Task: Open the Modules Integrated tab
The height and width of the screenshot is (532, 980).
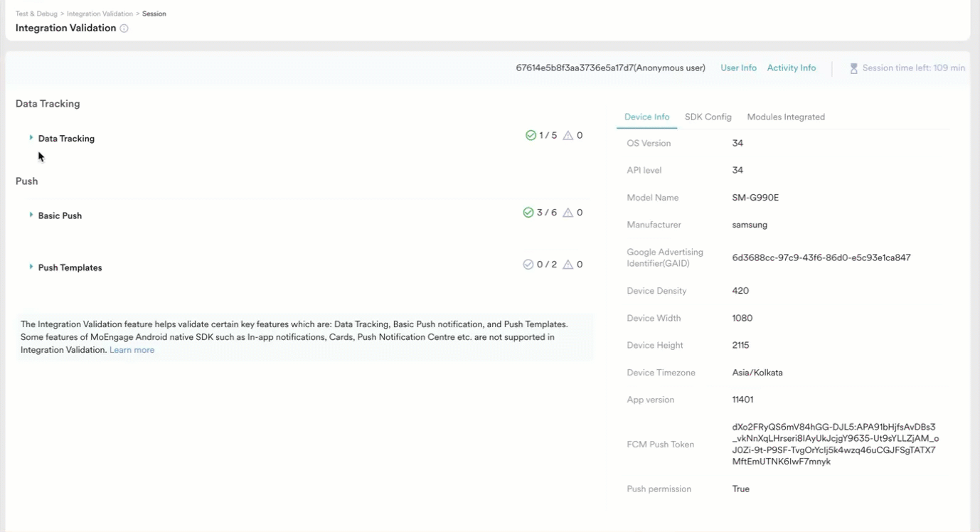Action: 786,117
